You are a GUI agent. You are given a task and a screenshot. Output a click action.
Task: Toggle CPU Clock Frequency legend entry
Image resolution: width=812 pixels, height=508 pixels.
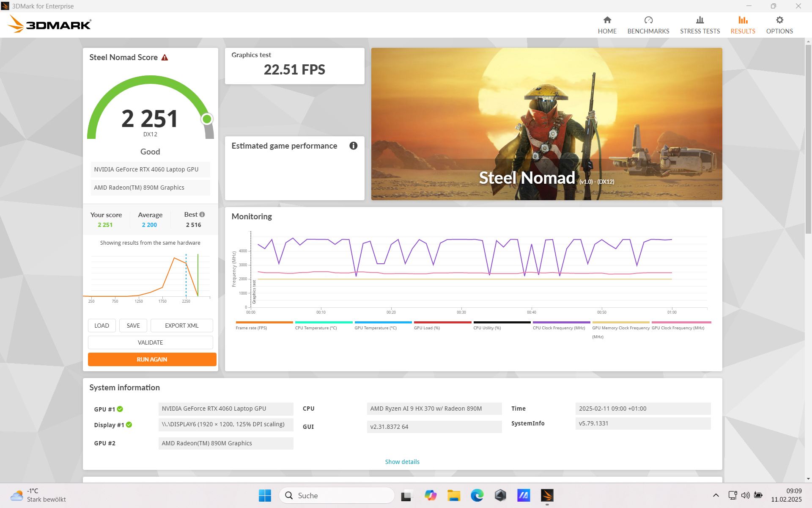tap(559, 328)
